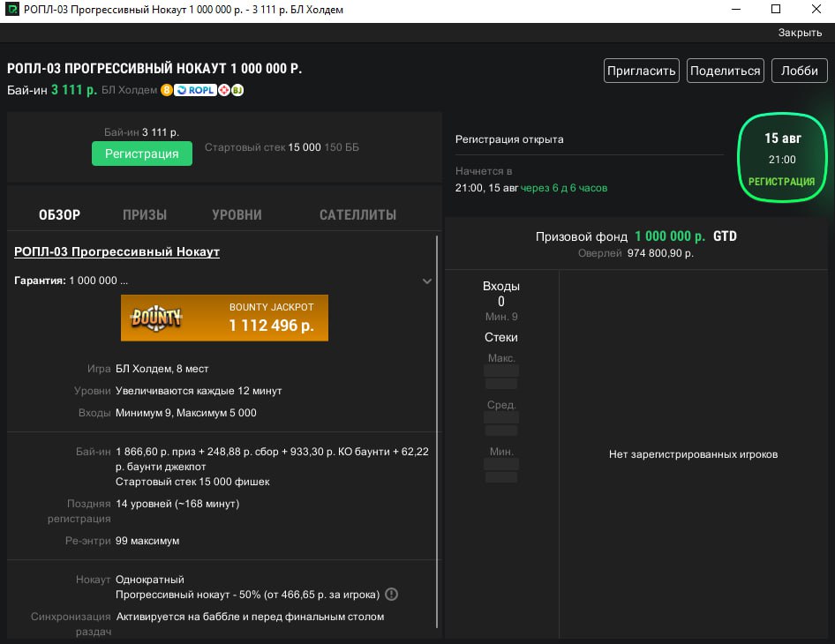Screen dimensions: 835x644
Task: Click the 'Мин. 9' text under Входы
Action: 501,317
